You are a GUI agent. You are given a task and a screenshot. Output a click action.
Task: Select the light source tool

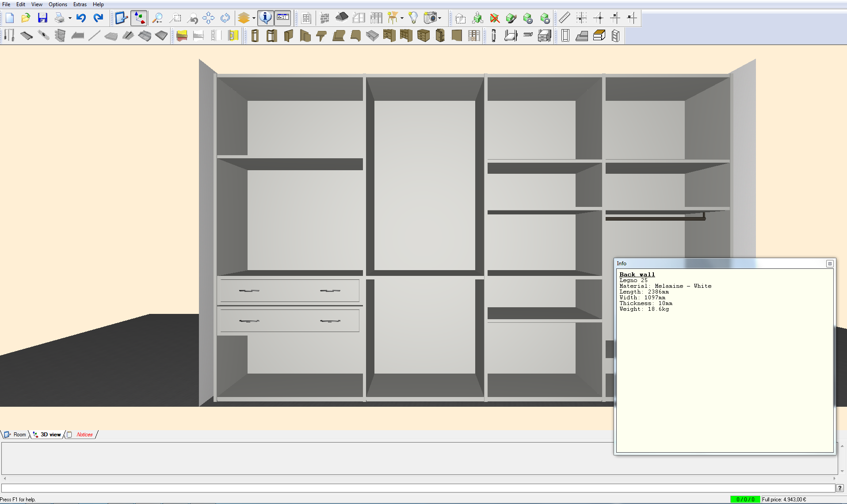(413, 18)
